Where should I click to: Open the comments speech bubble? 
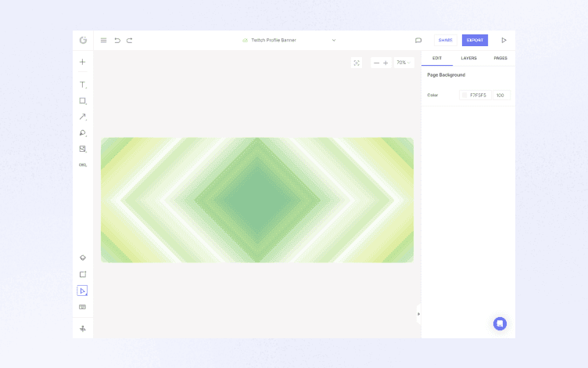[418, 40]
